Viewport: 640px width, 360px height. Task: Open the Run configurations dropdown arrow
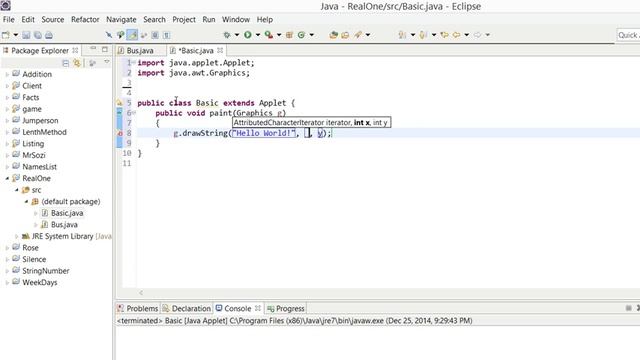(258, 35)
